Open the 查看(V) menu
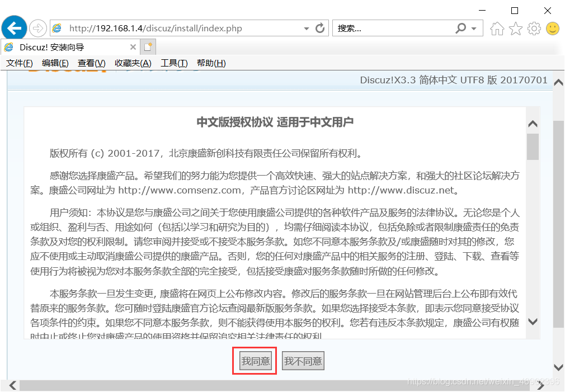This screenshot has height=392, width=565. coord(92,63)
